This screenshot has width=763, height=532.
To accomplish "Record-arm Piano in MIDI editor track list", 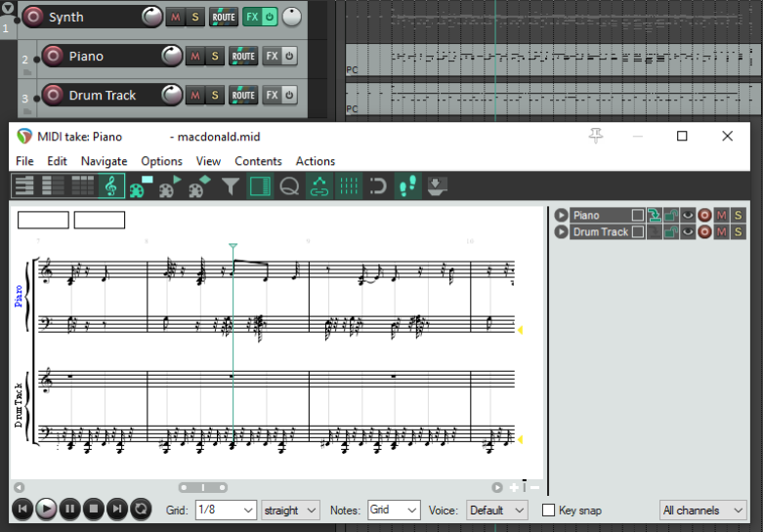I will [x=704, y=215].
